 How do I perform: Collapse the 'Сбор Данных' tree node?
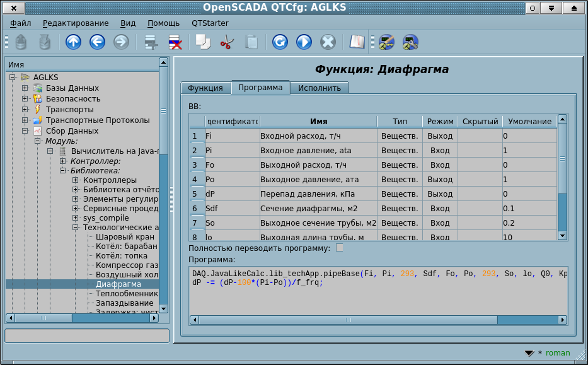click(x=25, y=131)
